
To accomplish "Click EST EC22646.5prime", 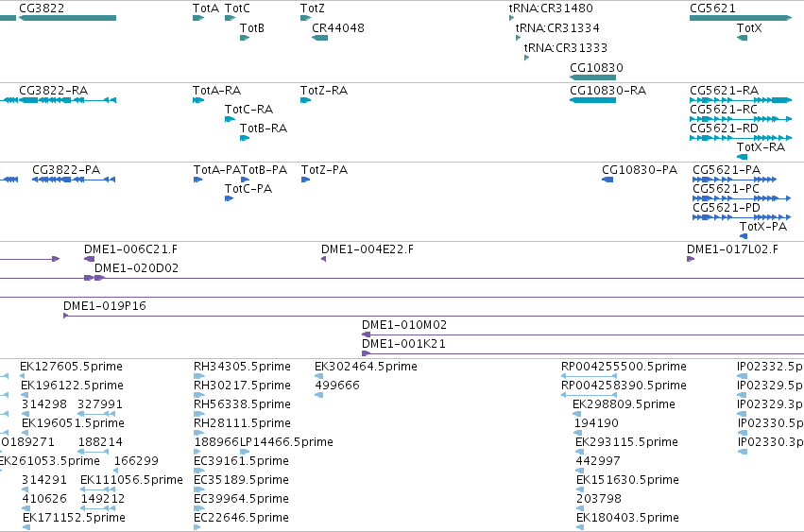I will click(x=197, y=527).
